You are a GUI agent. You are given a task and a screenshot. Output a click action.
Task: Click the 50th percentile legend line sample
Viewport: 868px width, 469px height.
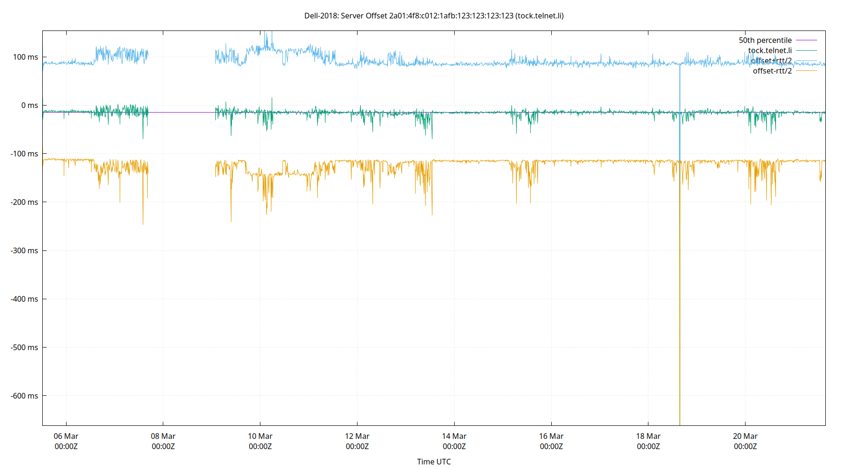point(806,40)
